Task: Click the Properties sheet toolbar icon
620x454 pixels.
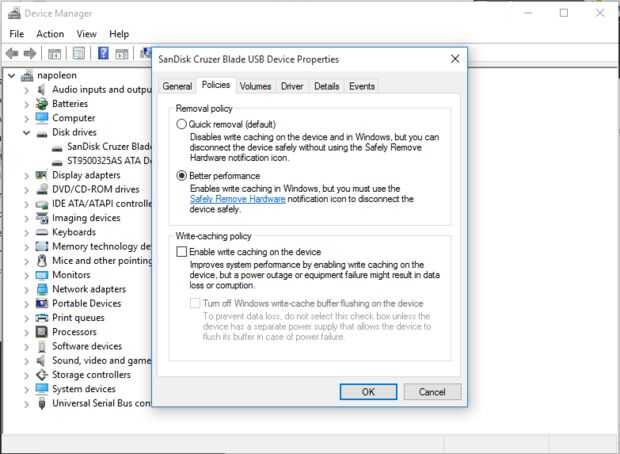Action: pyautogui.click(x=79, y=53)
